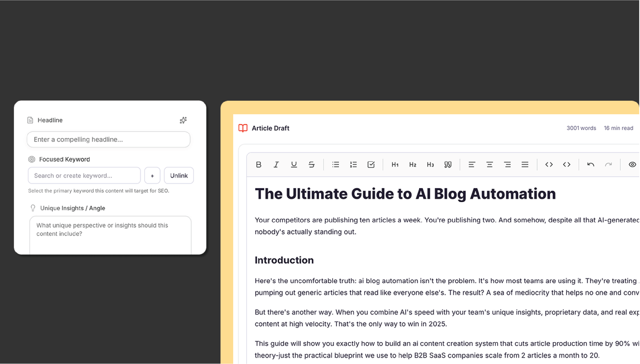Image resolution: width=640 pixels, height=364 pixels.
Task: Click the underline formatting icon
Action: click(x=294, y=165)
